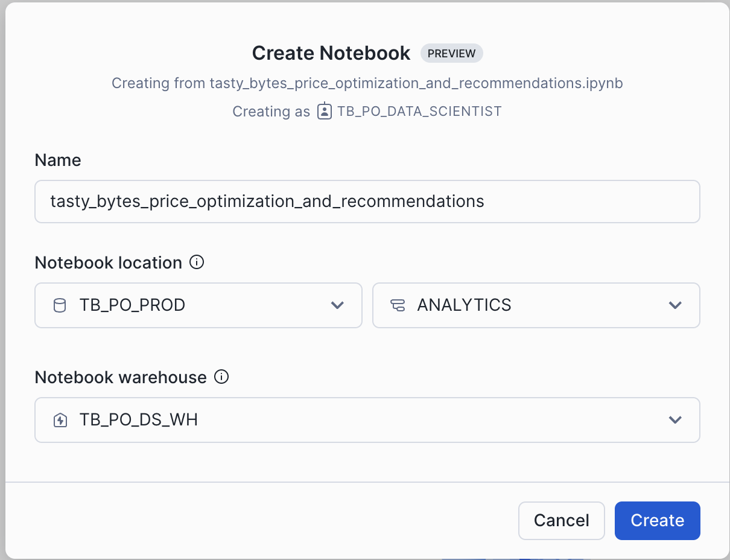Image resolution: width=730 pixels, height=560 pixels.
Task: Click the schema icon next to ANALYTICS
Action: click(x=398, y=305)
